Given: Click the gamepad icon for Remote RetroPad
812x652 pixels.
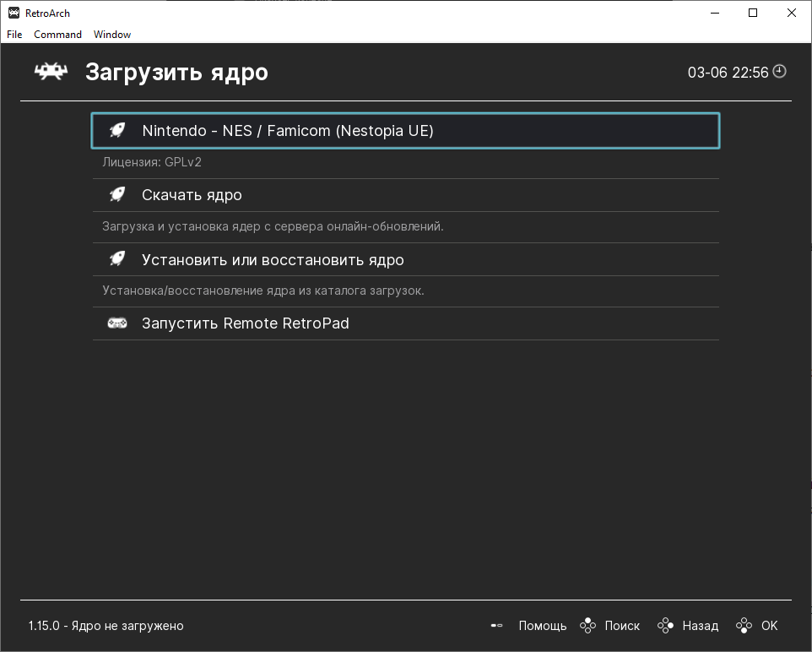Looking at the screenshot, I should (117, 323).
